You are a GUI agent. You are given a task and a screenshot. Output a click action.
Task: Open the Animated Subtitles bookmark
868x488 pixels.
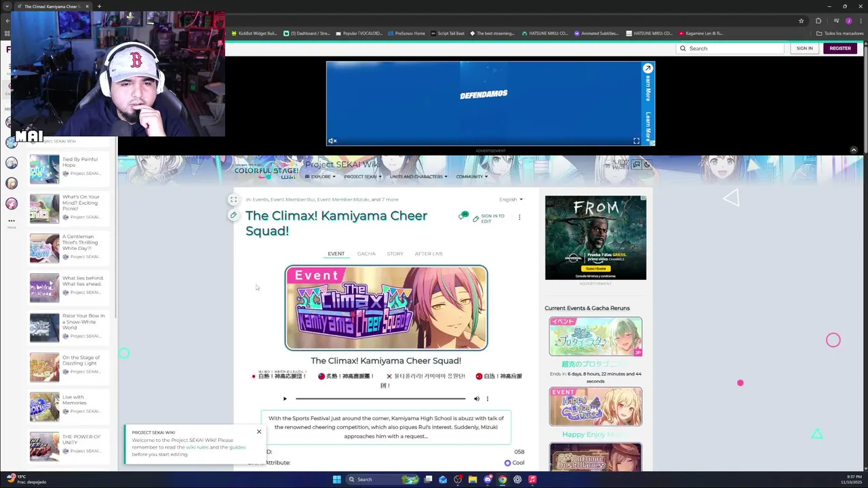597,33
